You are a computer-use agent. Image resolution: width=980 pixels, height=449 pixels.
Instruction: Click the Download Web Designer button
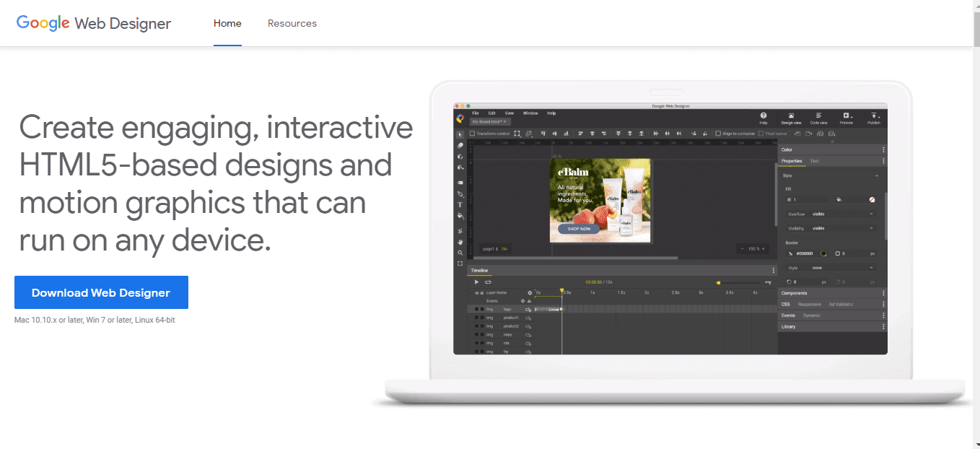point(101,292)
